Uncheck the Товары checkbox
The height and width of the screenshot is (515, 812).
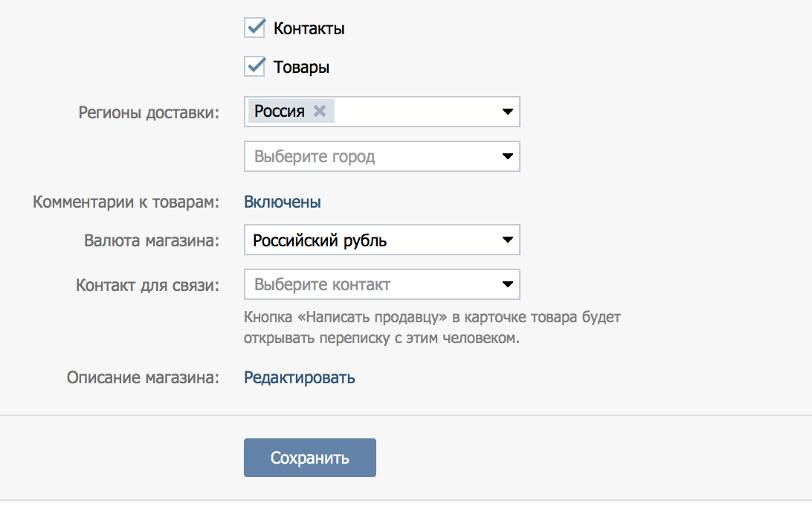click(254, 67)
